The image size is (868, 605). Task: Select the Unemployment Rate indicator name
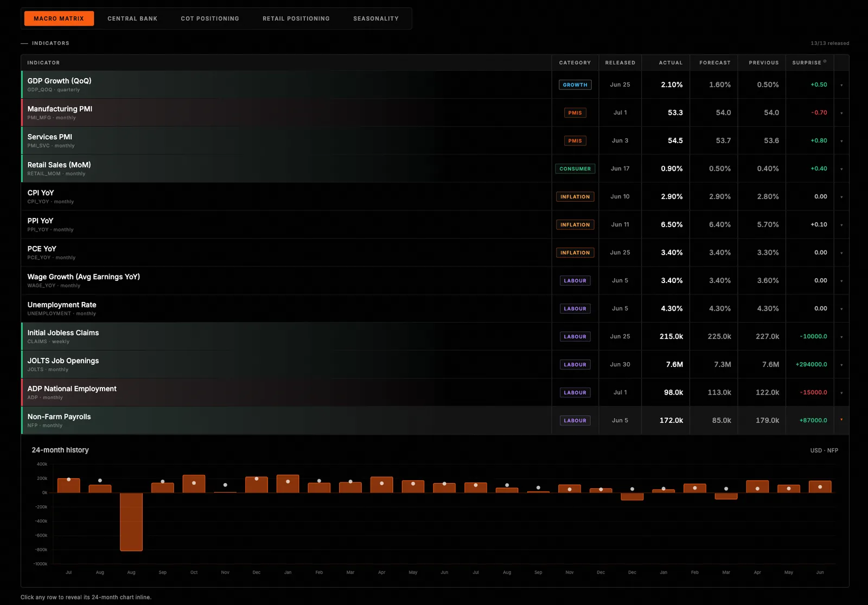62,305
